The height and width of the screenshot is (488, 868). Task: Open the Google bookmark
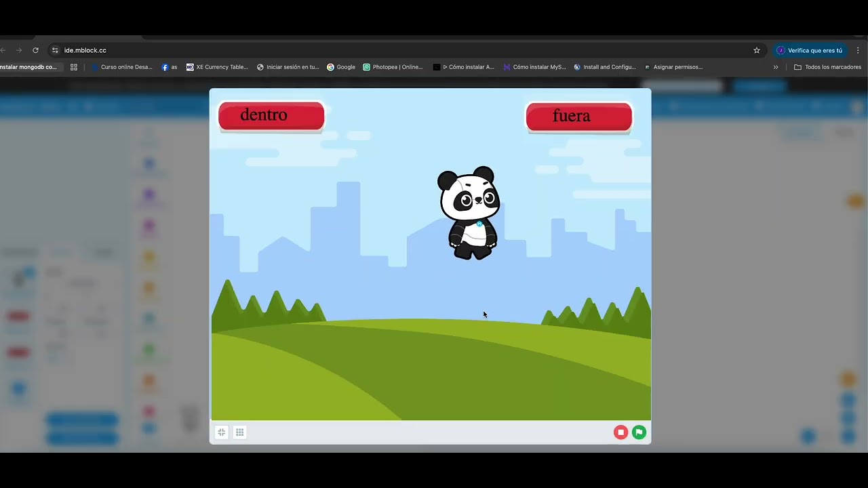341,67
